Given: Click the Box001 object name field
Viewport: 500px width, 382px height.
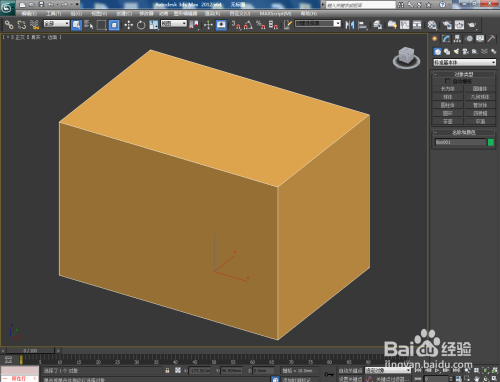Looking at the screenshot, I should [x=460, y=142].
